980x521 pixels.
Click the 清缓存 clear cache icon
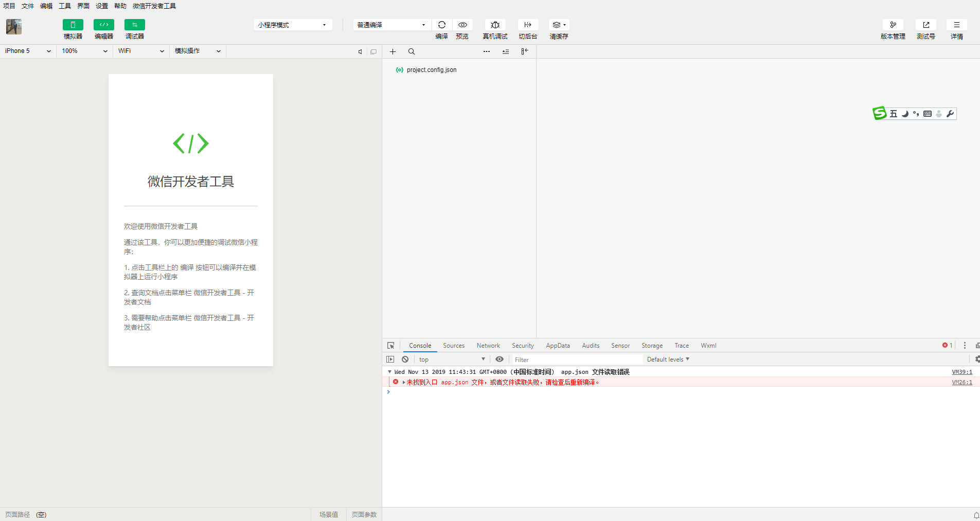click(x=559, y=25)
